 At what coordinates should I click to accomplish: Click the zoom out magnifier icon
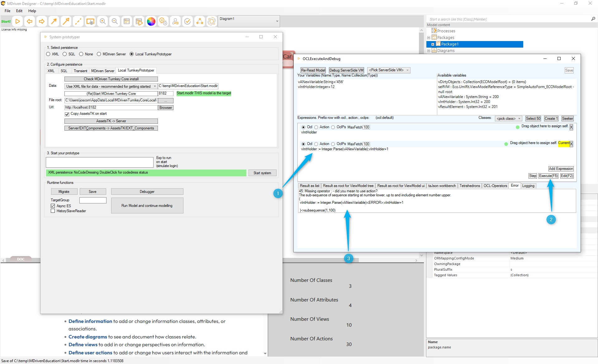pos(115,21)
